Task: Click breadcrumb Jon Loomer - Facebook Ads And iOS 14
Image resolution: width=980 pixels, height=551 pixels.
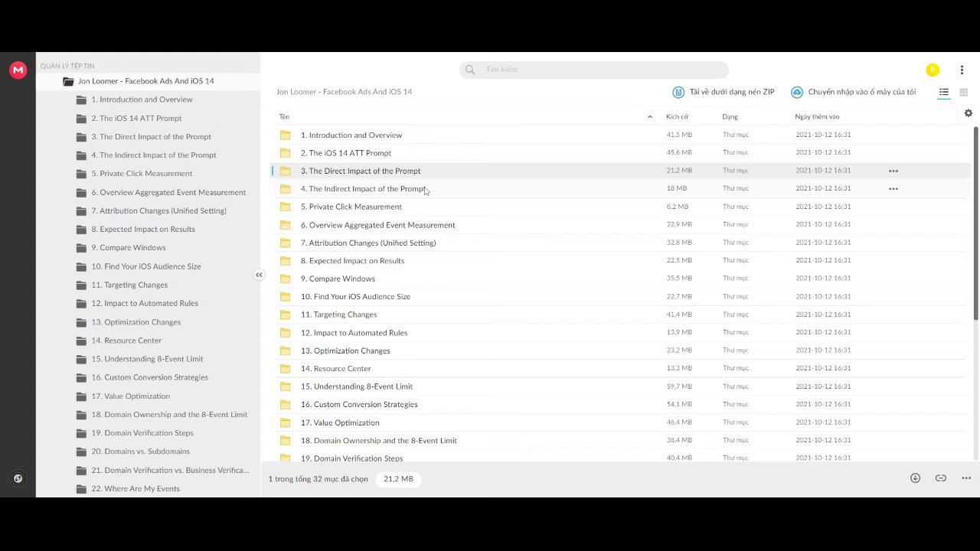Action: coord(345,92)
